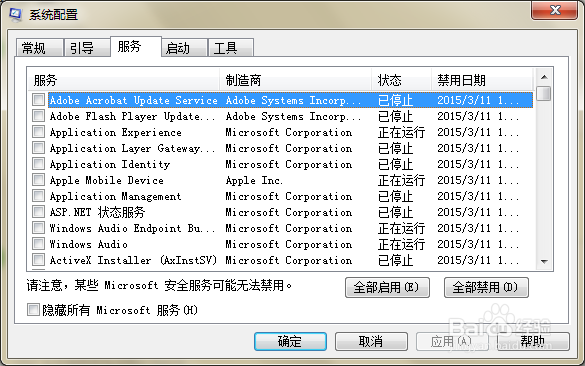Image resolution: width=585 pixels, height=366 pixels.
Task: Select the 服务 tab
Action: (x=136, y=47)
